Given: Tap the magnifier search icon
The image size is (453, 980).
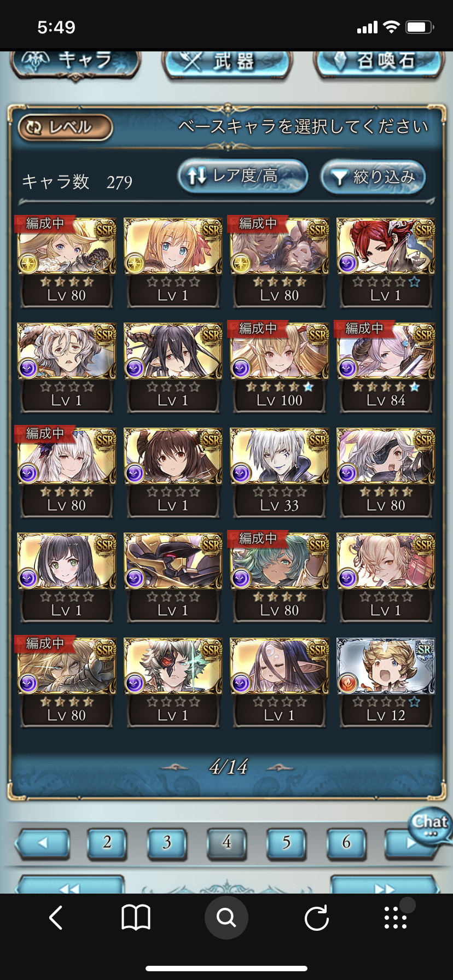Looking at the screenshot, I should coord(226,917).
